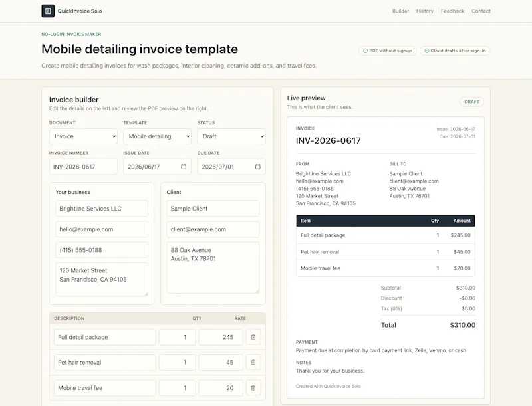The image size is (532, 406).
Task: Click the Issue: 2026-06-17 text in preview
Action: (x=456, y=129)
